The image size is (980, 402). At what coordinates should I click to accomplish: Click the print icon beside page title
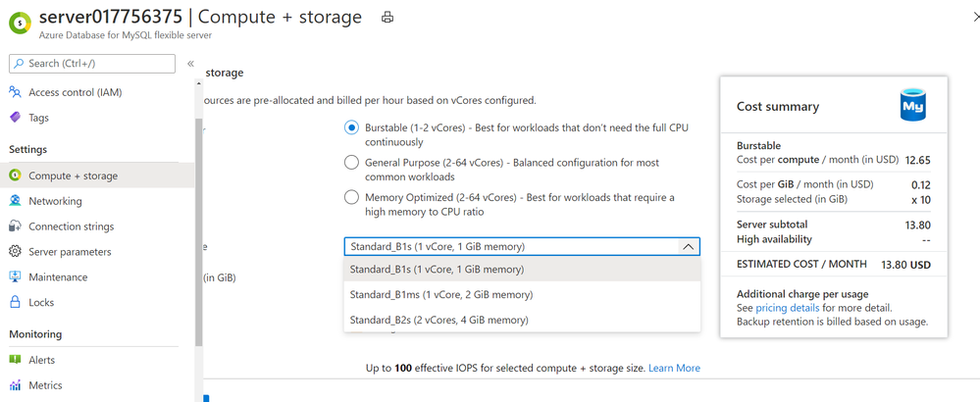[387, 18]
